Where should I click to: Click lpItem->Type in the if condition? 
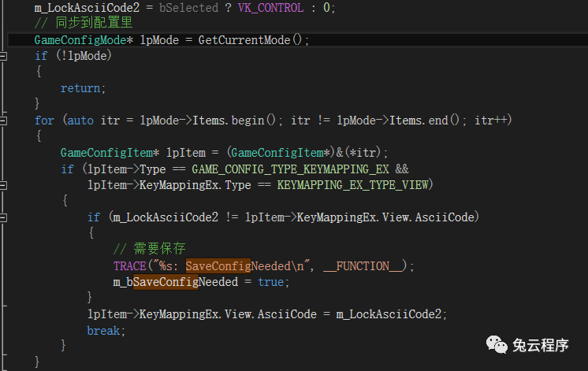[126, 169]
